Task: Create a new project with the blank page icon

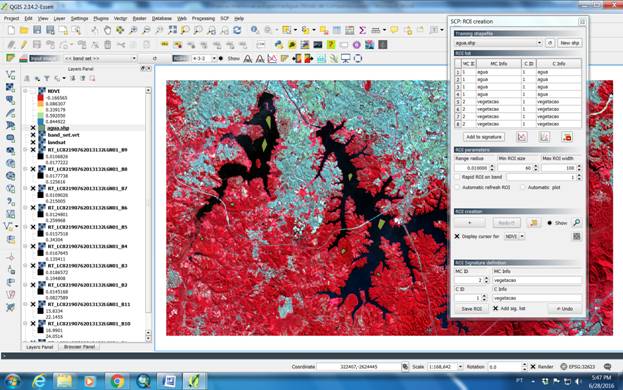Action: click(11, 30)
